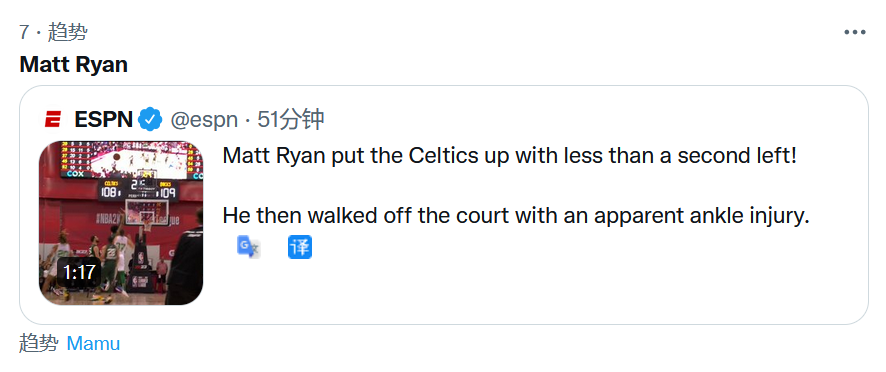
Task: Open the three-dot more options menu
Action: point(854,32)
